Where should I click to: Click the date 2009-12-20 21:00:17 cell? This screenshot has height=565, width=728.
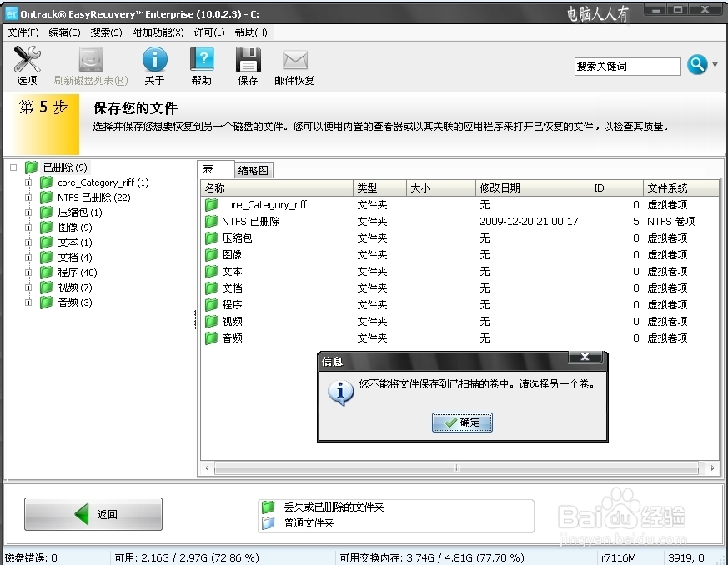coord(529,222)
